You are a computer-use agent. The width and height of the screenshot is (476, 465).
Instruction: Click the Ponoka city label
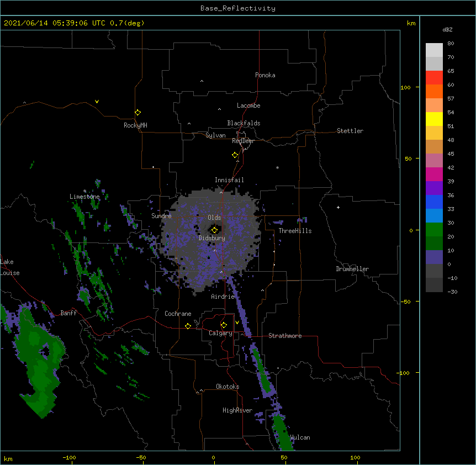coord(265,75)
